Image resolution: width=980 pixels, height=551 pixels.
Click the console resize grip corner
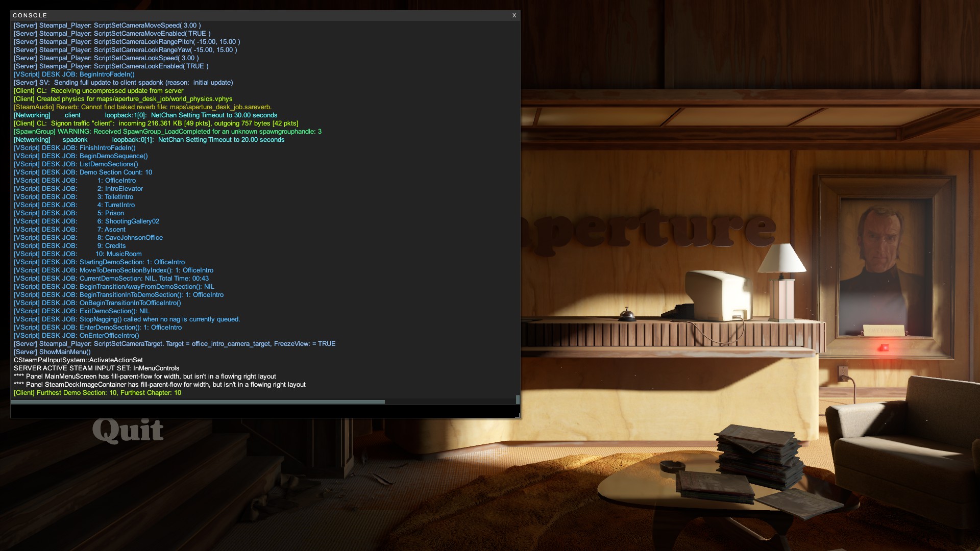(x=518, y=416)
